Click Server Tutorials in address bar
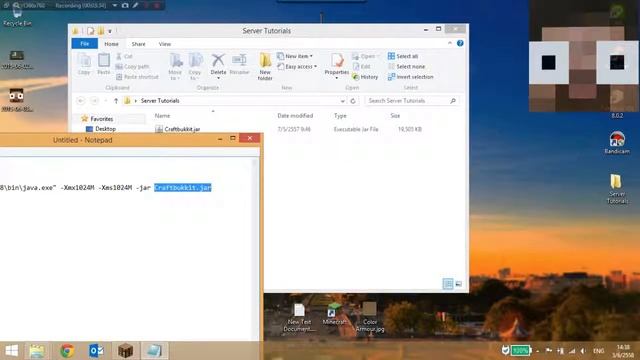The image size is (640, 360). point(160,101)
